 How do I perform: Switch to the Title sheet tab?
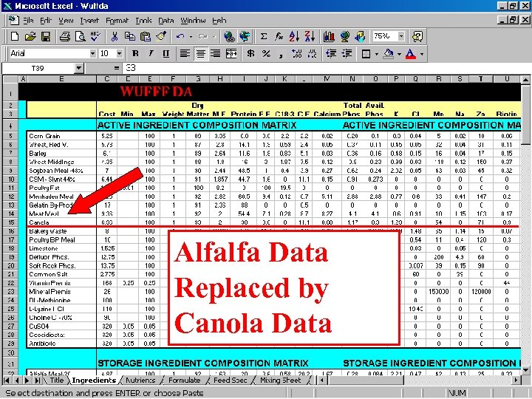57,381
